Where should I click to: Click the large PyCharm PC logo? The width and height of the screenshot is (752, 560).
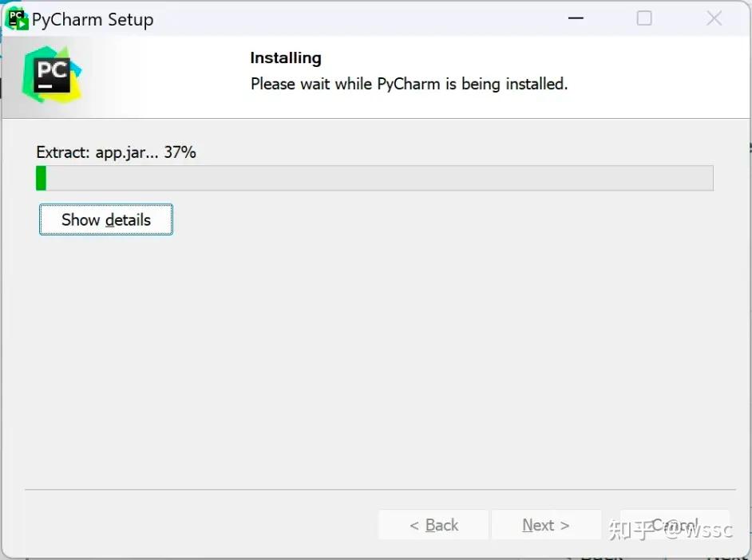click(50, 74)
